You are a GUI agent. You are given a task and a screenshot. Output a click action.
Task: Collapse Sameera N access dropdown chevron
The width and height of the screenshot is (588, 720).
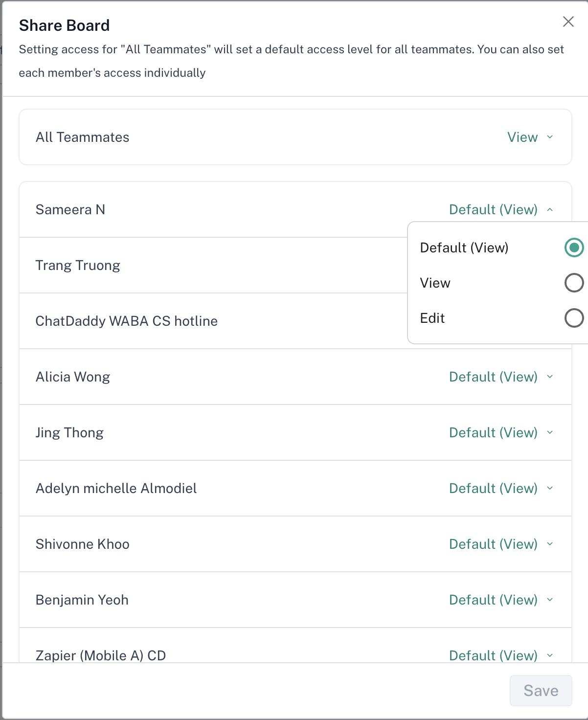coord(550,210)
